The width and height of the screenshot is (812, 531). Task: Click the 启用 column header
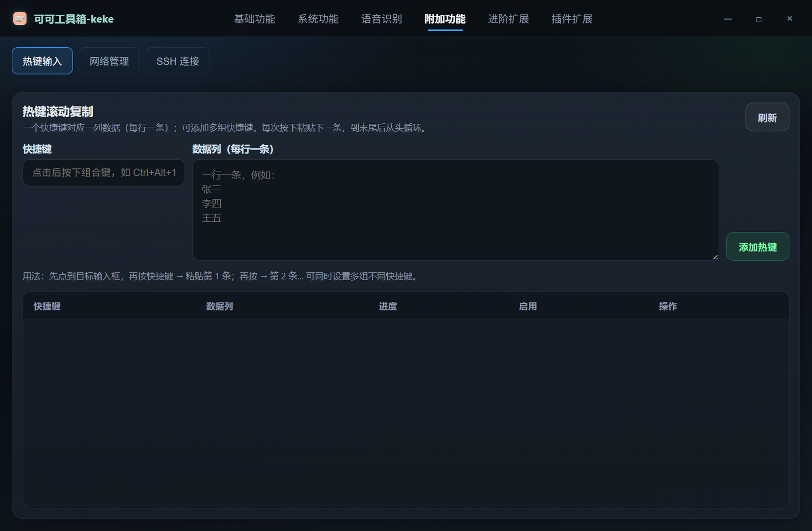pyautogui.click(x=528, y=306)
